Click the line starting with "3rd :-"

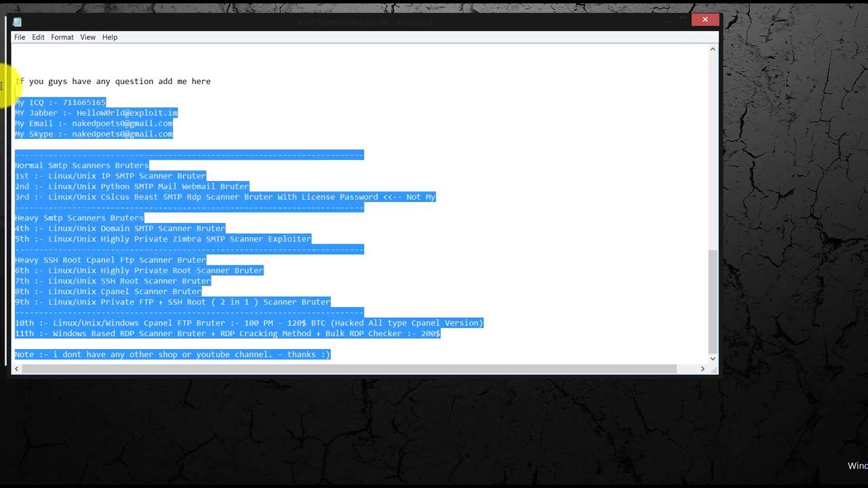(225, 197)
